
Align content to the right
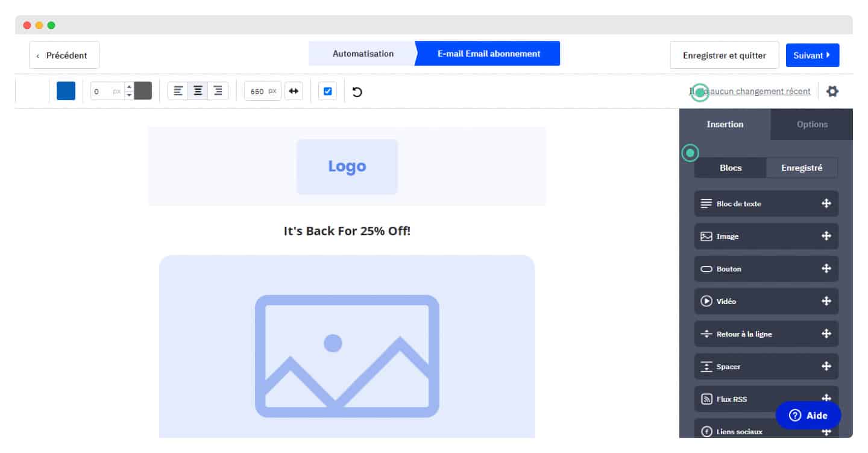click(218, 91)
